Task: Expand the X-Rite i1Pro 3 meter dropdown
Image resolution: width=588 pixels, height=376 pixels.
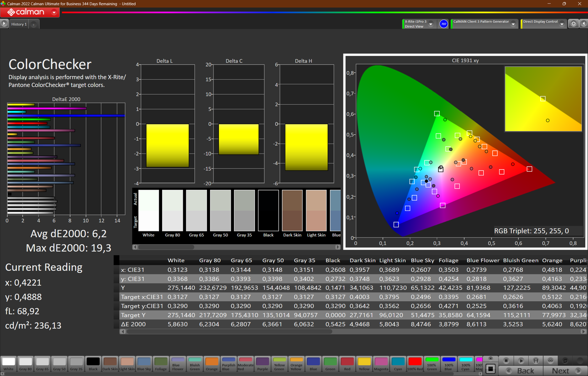Action: click(431, 24)
